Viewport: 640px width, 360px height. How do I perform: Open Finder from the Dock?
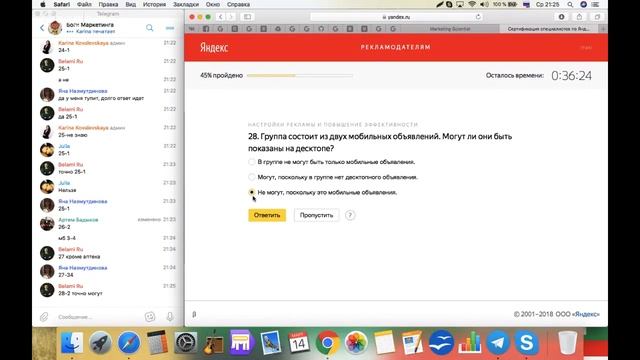click(x=72, y=343)
